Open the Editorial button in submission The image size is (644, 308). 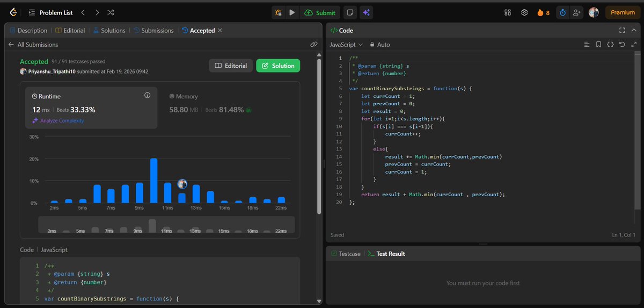[231, 66]
